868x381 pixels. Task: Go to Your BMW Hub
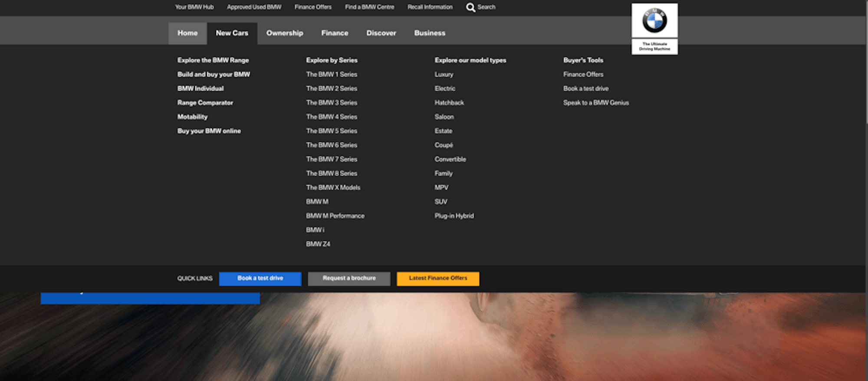coord(194,7)
